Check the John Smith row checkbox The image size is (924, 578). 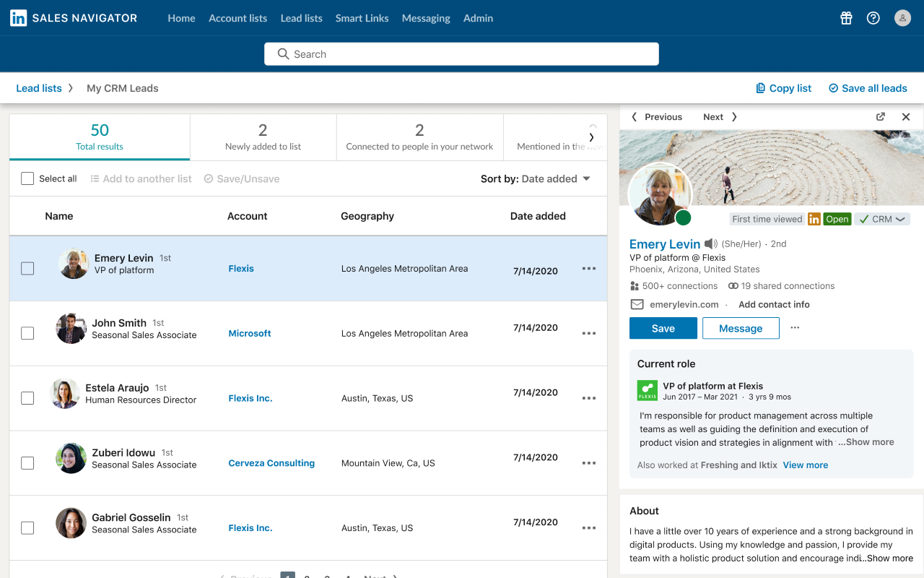[27, 333]
